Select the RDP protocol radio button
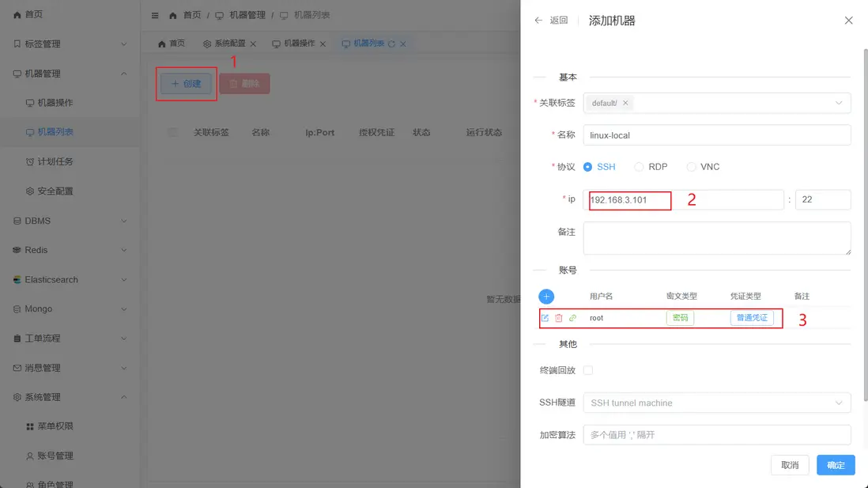Viewport: 868px width, 488px height. pos(639,167)
